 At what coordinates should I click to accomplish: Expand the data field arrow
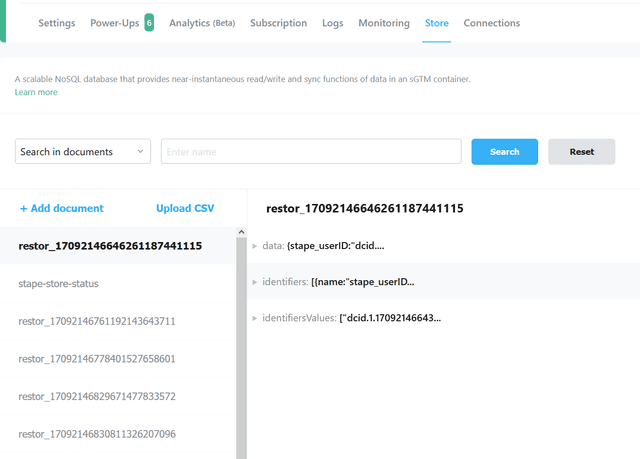[x=255, y=245]
